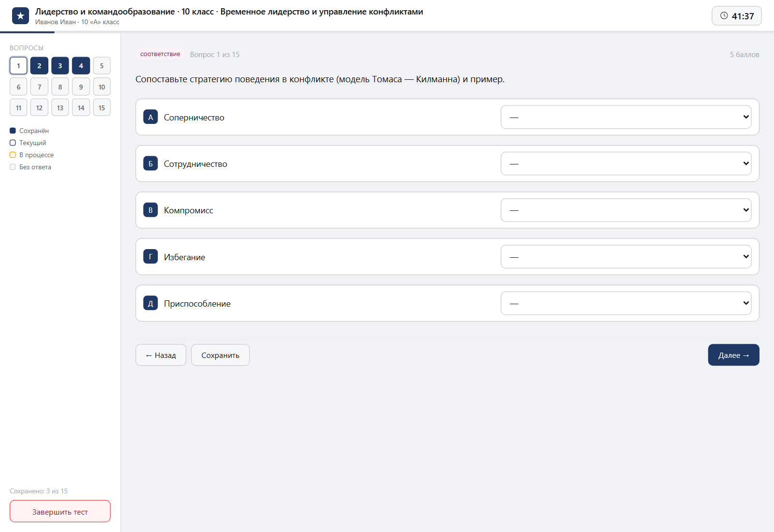Screen dimensions: 774x532
Task: Proceed with the Далее button
Action: pyautogui.click(x=733, y=355)
